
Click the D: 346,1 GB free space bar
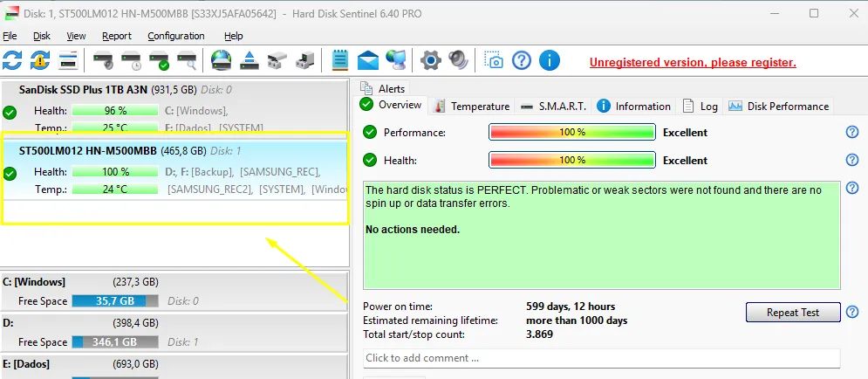pos(115,341)
